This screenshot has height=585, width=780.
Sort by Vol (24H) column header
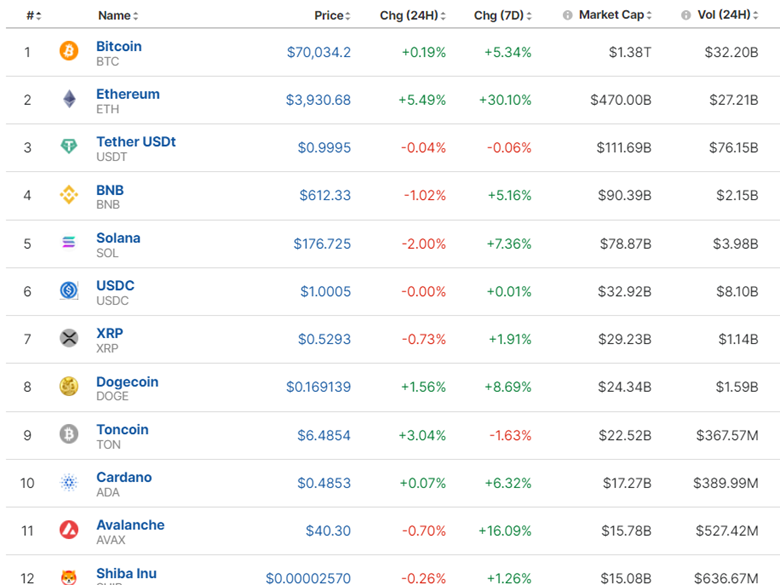pyautogui.click(x=728, y=15)
